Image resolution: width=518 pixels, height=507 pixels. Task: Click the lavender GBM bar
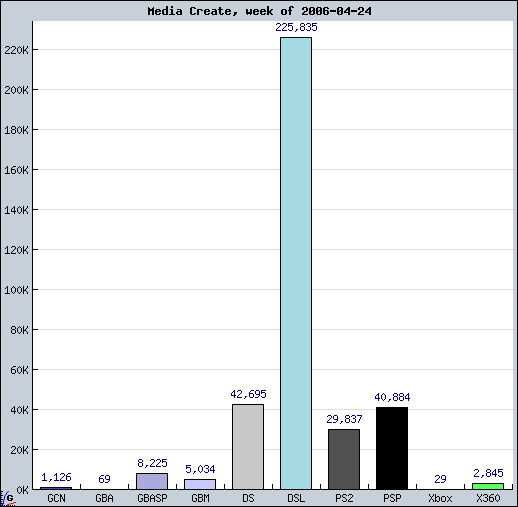point(200,484)
